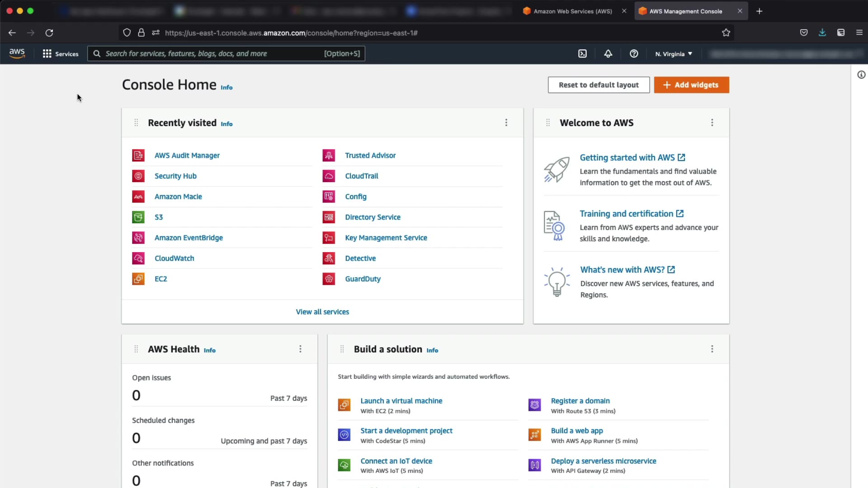The width and height of the screenshot is (868, 488).
Task: Switch to Amazon Web Services (AWS) tab
Action: [x=572, y=11]
